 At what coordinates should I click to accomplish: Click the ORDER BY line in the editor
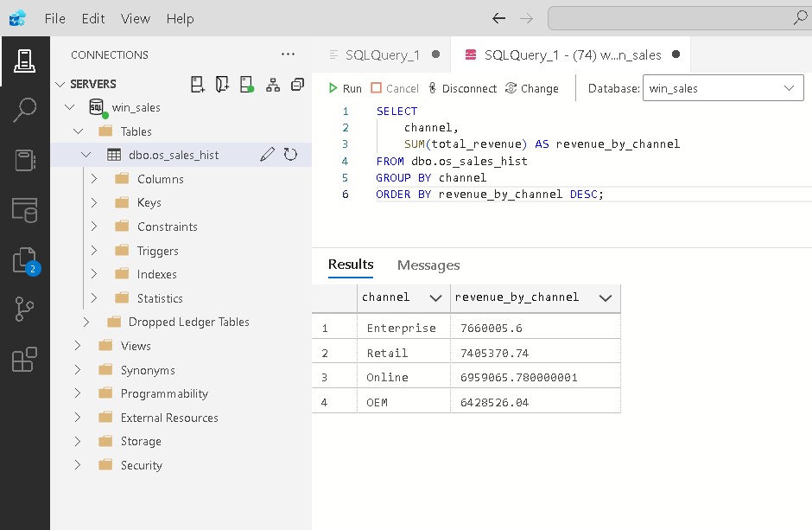click(490, 195)
